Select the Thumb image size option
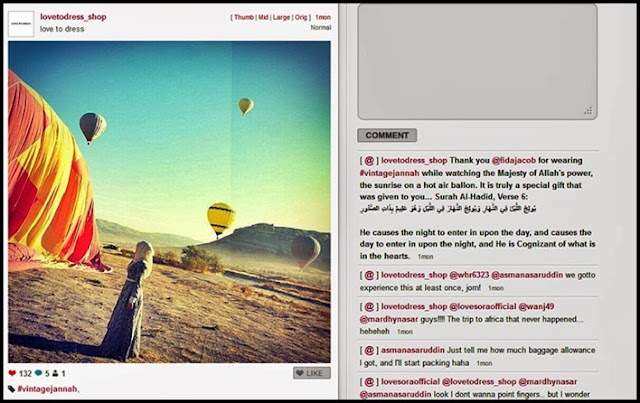Screen dimensions: 640x403 click(x=244, y=17)
